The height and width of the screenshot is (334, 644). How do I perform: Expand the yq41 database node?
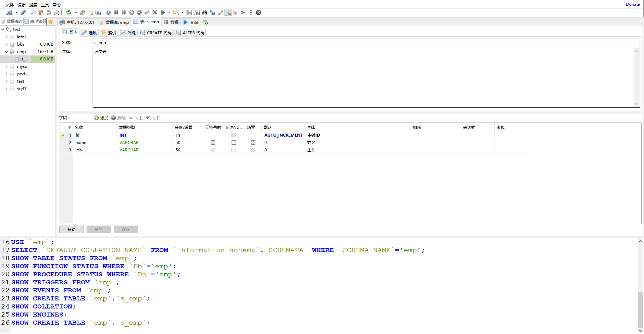coord(6,89)
